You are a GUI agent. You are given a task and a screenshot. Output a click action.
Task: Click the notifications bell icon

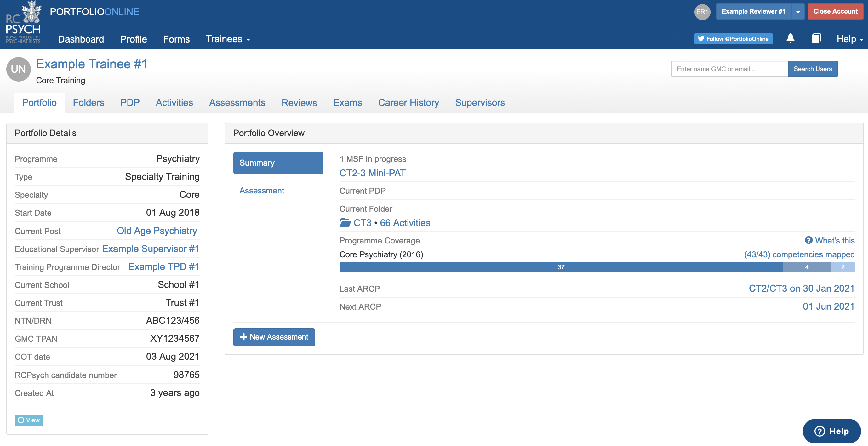click(x=790, y=38)
